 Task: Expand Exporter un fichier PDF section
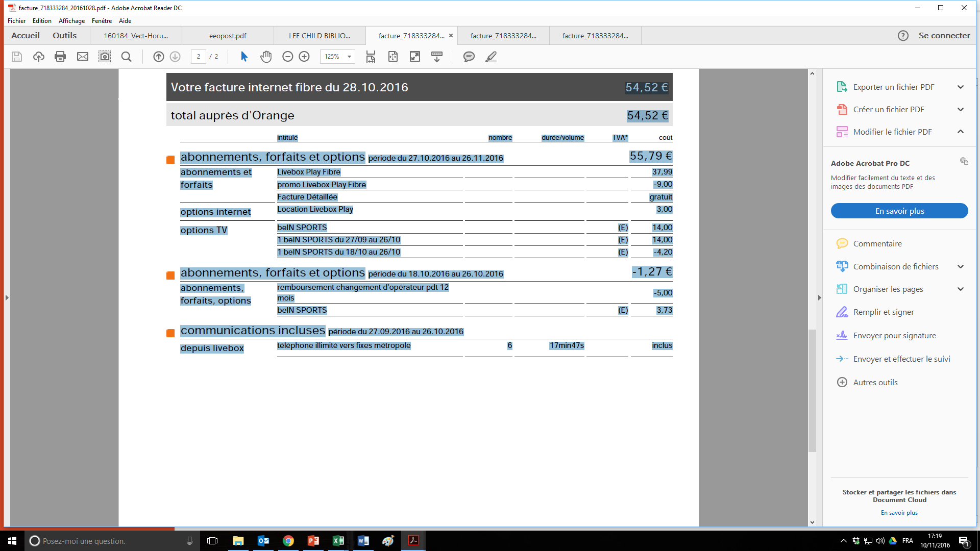coord(961,87)
